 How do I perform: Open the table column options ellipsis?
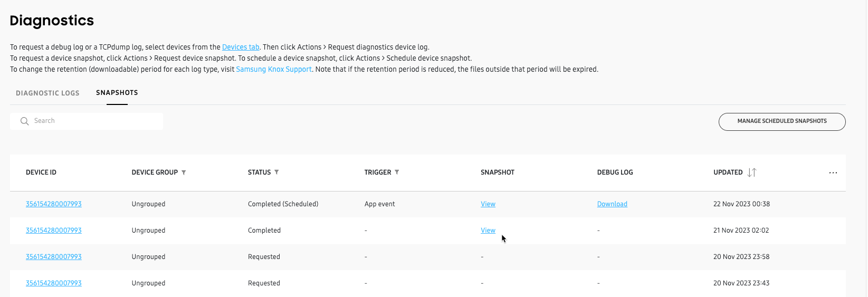pyautogui.click(x=833, y=173)
